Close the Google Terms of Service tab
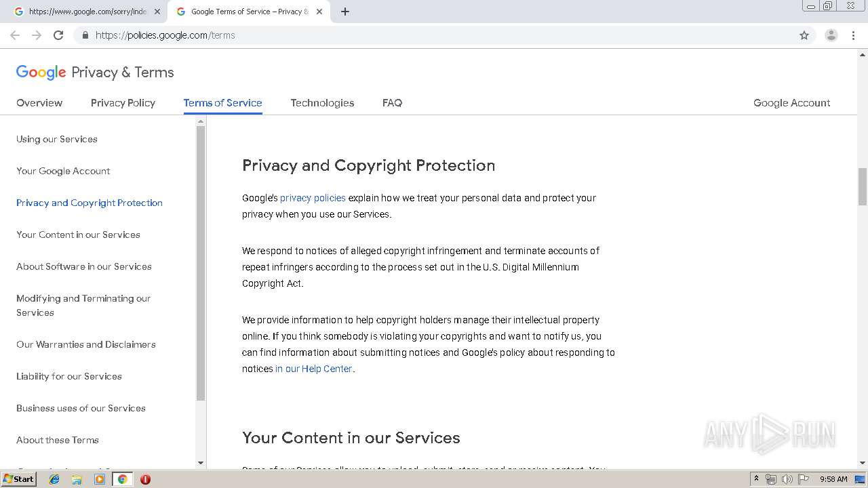This screenshot has height=488, width=868. tap(319, 12)
